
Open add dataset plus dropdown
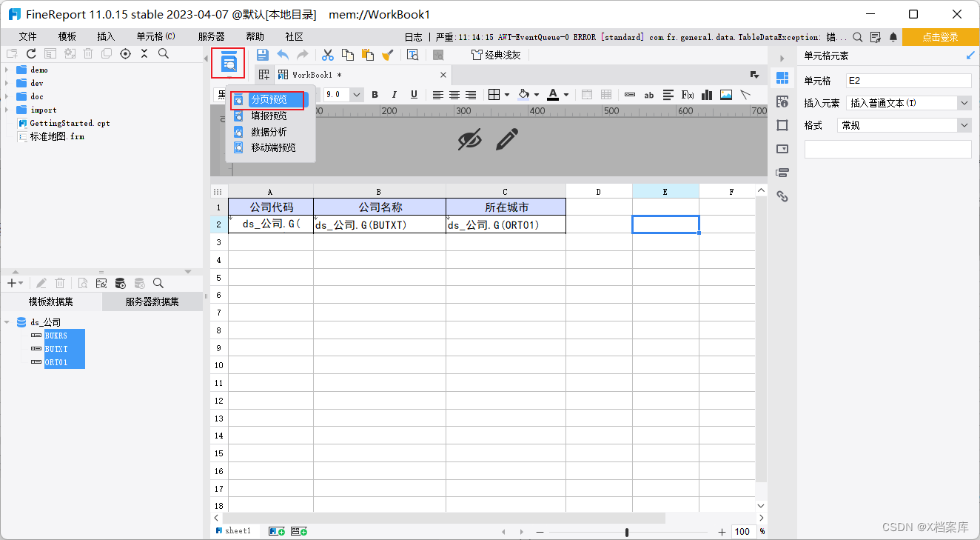coord(16,283)
